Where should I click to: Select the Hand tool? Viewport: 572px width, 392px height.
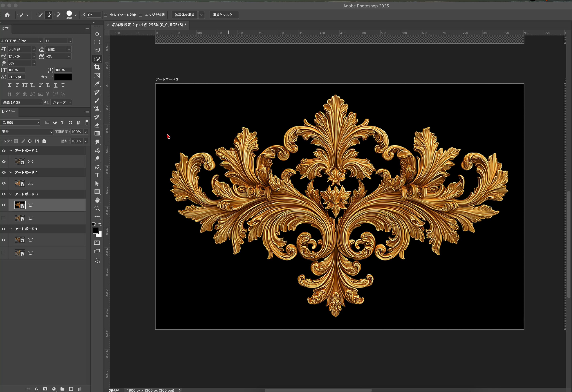[97, 200]
